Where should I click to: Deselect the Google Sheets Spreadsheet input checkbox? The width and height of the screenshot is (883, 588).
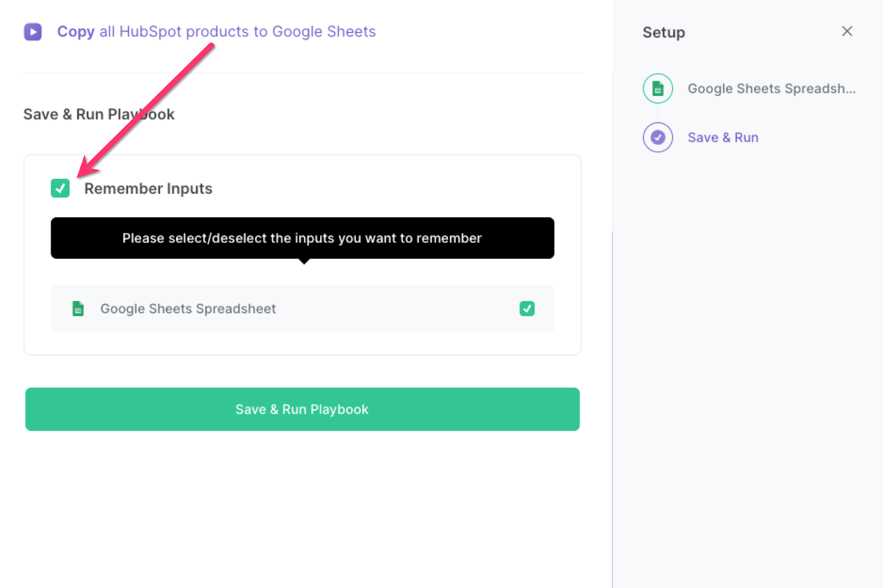click(x=527, y=309)
